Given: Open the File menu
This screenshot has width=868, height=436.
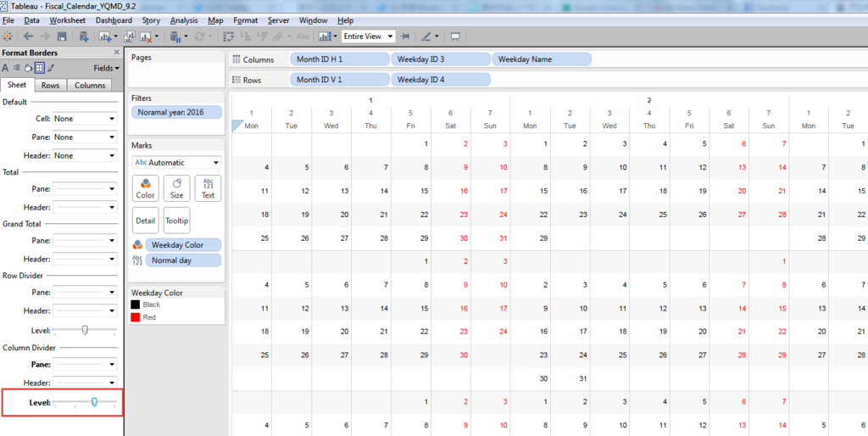Looking at the screenshot, I should point(8,20).
